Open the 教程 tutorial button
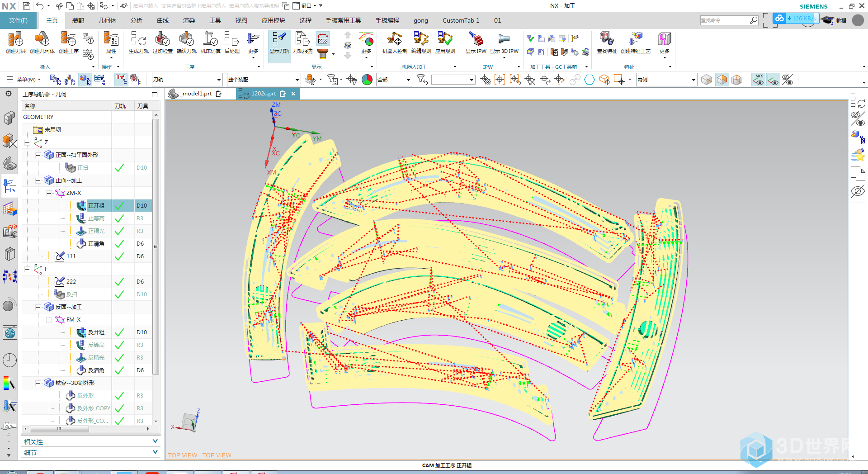 (x=835, y=20)
